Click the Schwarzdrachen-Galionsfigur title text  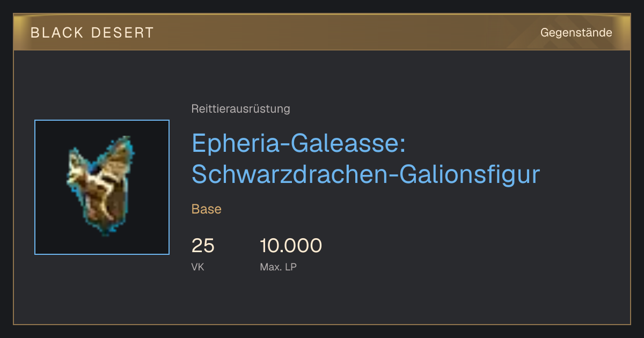click(x=365, y=175)
